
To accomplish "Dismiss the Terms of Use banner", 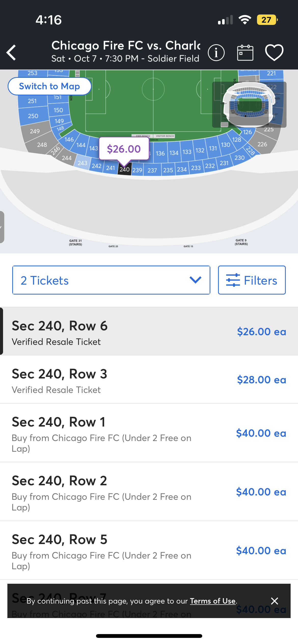I will pos(274,601).
